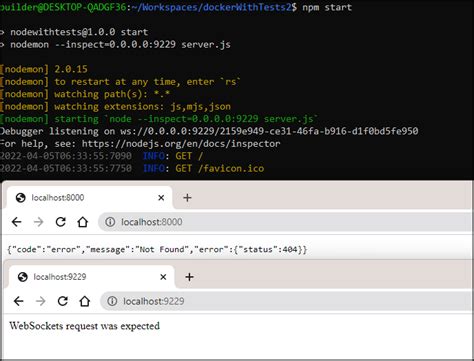Click the green '[nodemon] starting' line
The width and height of the screenshot is (474, 361).
(159, 119)
